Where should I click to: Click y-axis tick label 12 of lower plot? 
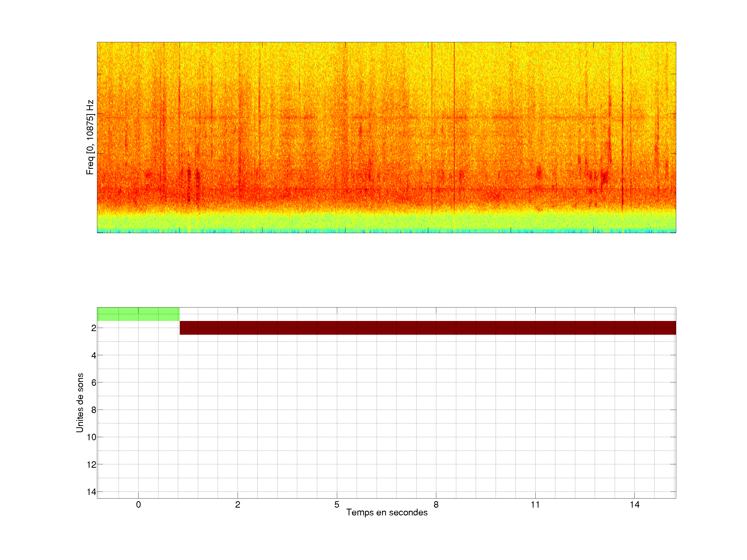pyautogui.click(x=92, y=465)
